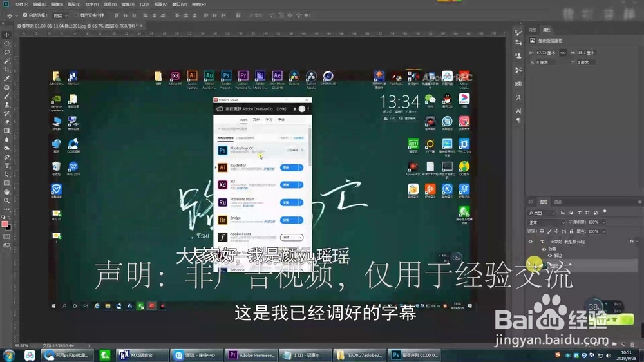Open the Brush Settings panel icon
Screen dimensions: 644x362
coord(518,32)
